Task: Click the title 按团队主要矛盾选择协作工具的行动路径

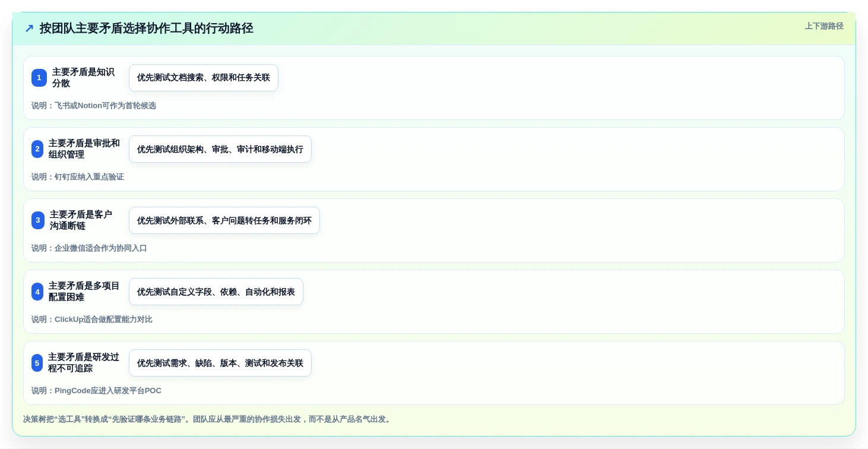Action: click(147, 29)
